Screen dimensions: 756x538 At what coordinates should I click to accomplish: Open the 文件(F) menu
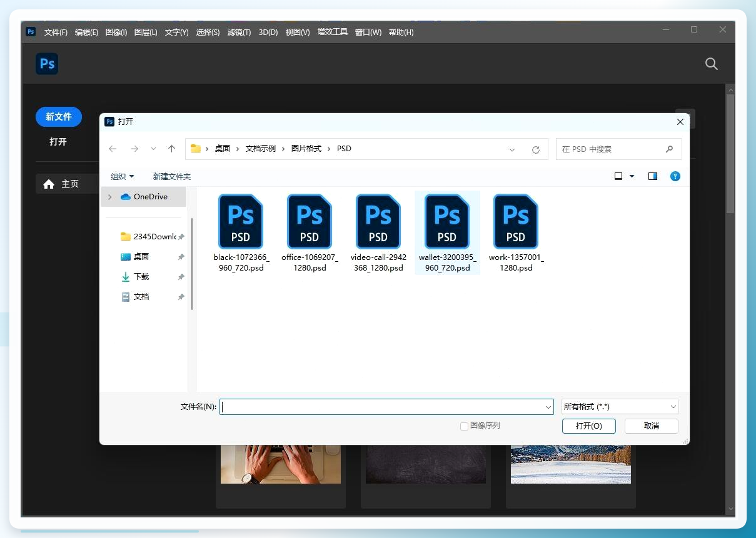(56, 32)
